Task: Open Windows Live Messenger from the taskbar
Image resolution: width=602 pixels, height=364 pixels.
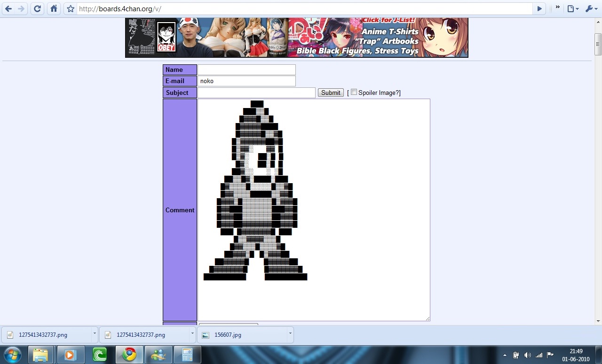Action: click(x=158, y=355)
